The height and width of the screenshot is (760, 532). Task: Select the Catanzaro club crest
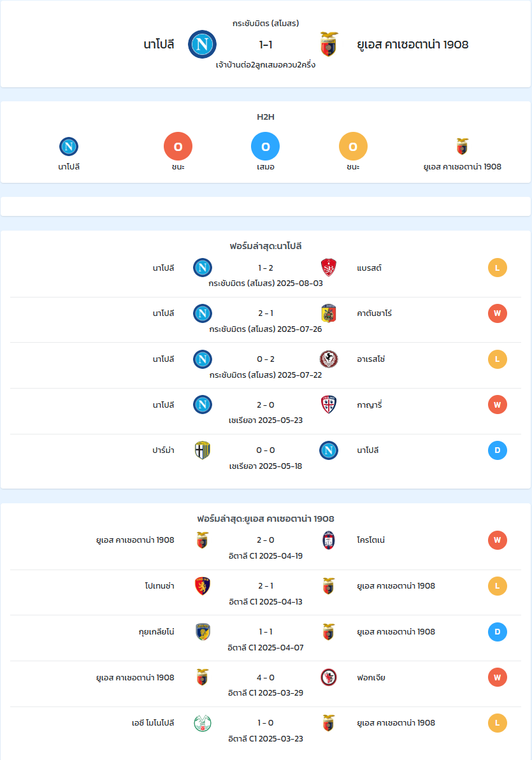329,313
